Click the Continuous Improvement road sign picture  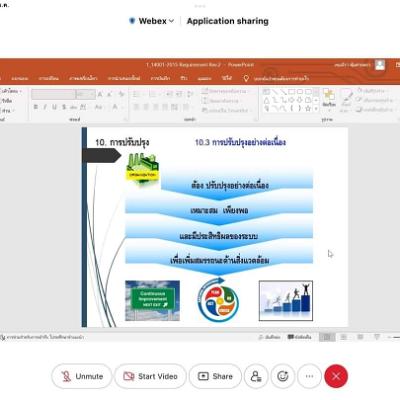click(x=152, y=301)
